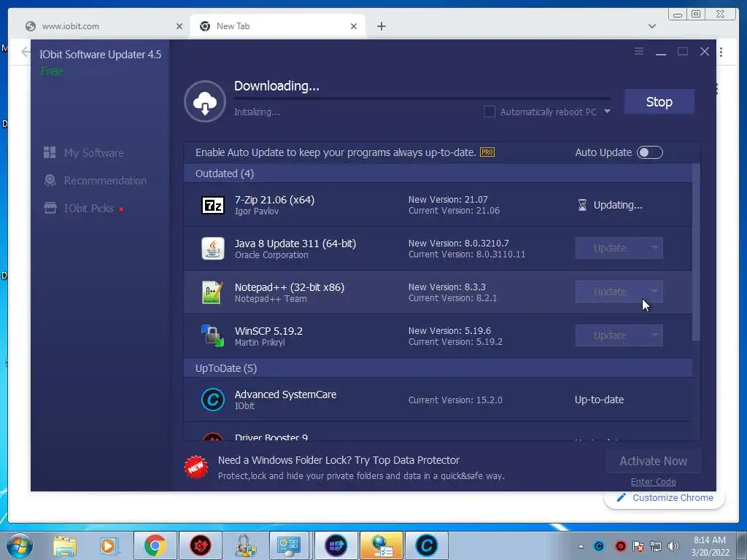This screenshot has width=747, height=560.
Task: Open dropdown arrow on WinSCP Update button
Action: point(654,335)
